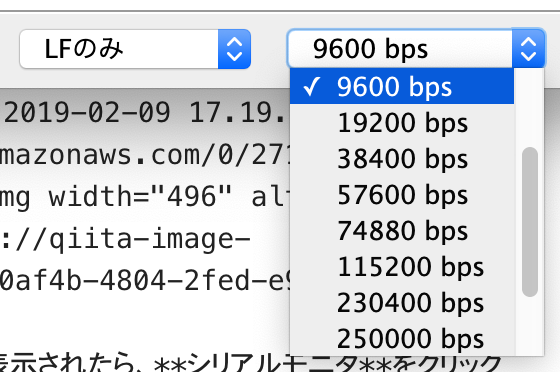The image size is (560, 372).
Task: Pick 115200 bps baud rate
Action: point(402,267)
